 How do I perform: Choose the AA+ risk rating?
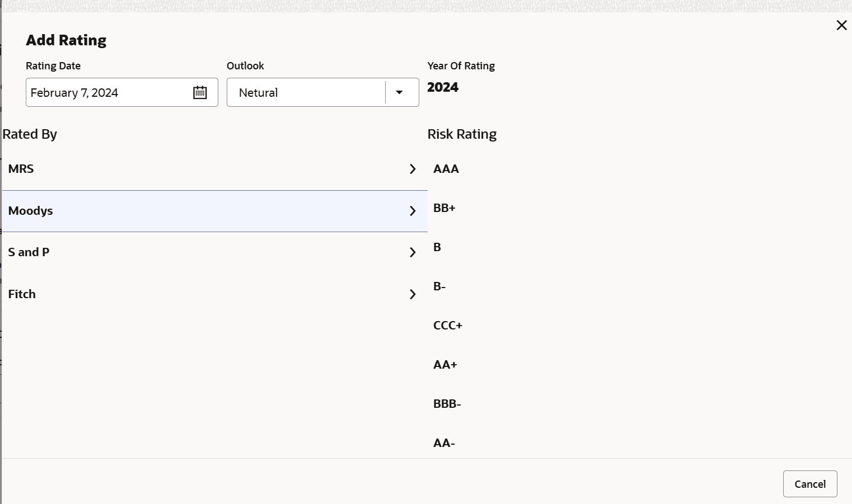pos(445,365)
